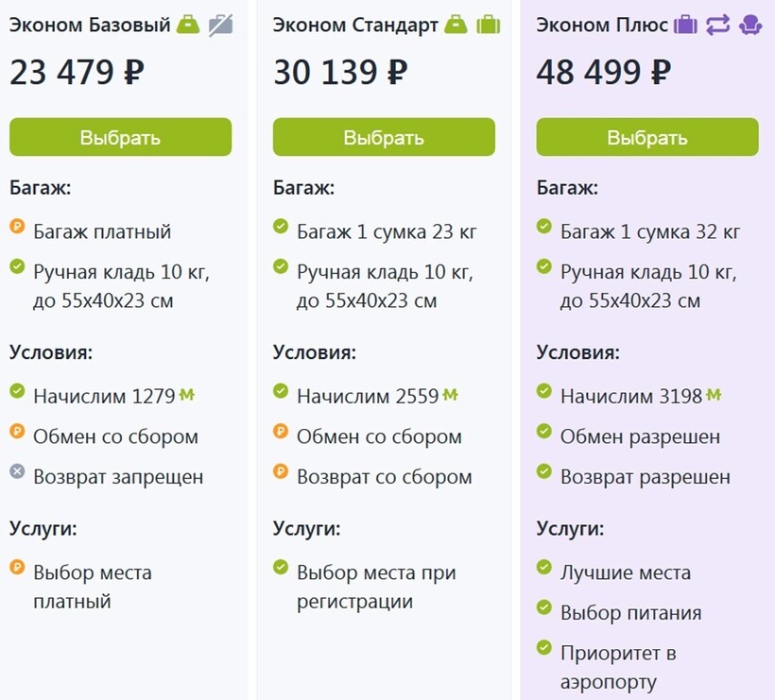Click grey cross icon beside Возврат запрещен
775x700 pixels.
17,472
